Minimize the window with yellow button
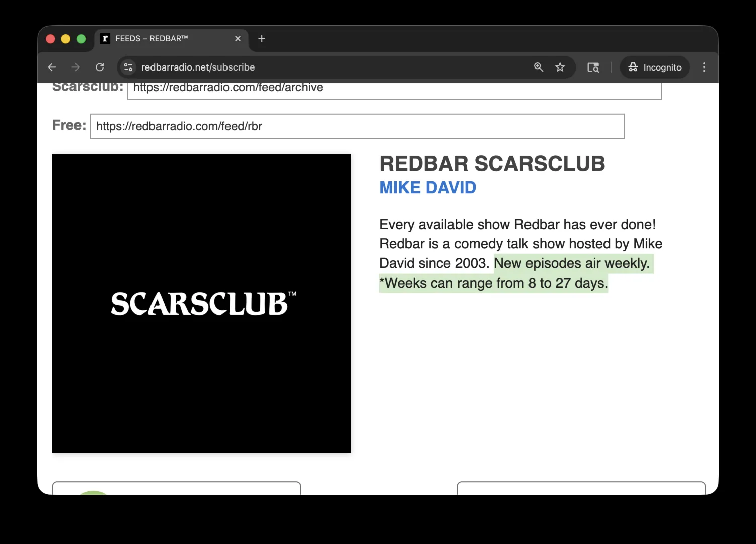756x544 pixels. point(66,39)
